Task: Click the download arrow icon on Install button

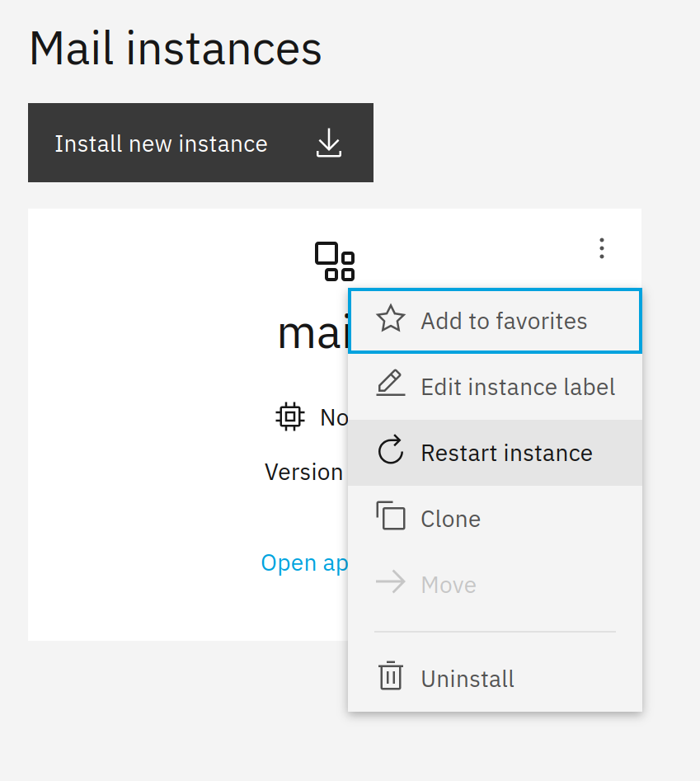Action: tap(329, 143)
